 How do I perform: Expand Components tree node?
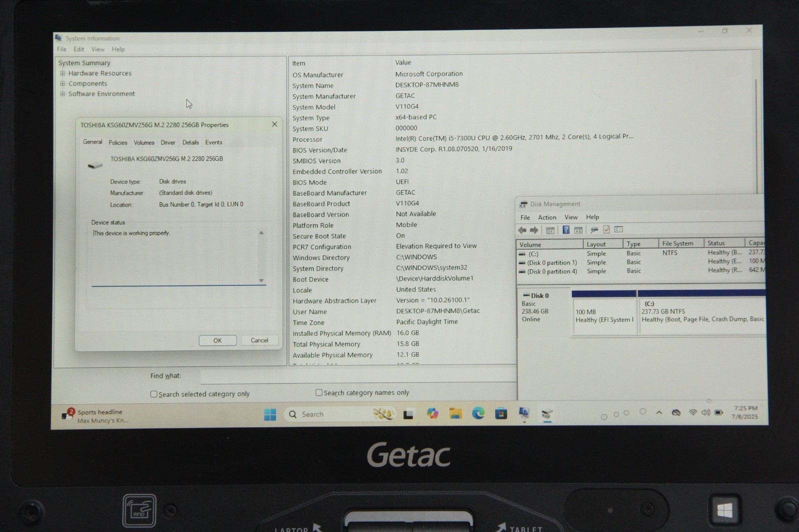(62, 84)
